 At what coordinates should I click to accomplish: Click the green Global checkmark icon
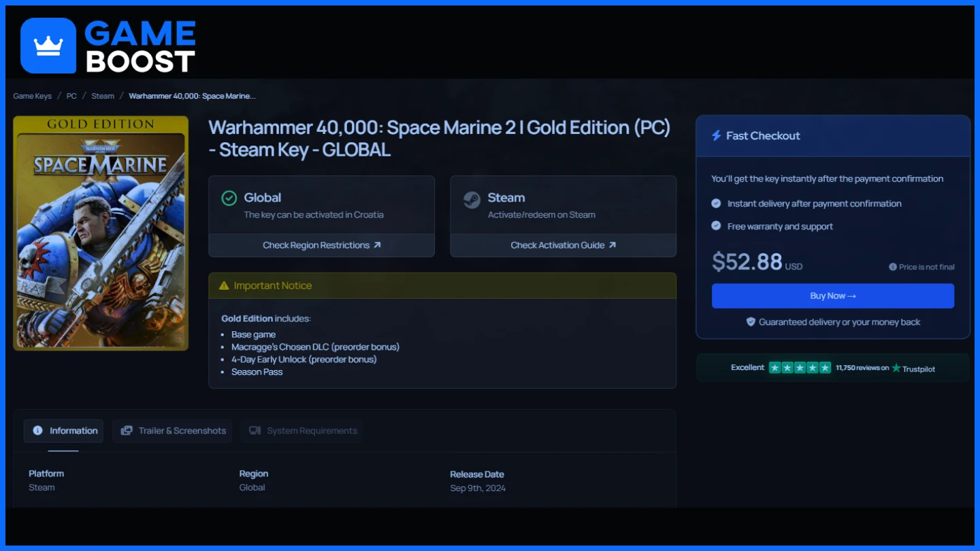pyautogui.click(x=229, y=198)
